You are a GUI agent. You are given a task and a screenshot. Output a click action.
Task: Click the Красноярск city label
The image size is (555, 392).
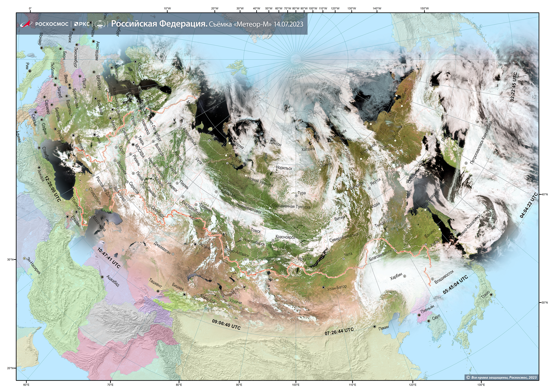pos(285,237)
